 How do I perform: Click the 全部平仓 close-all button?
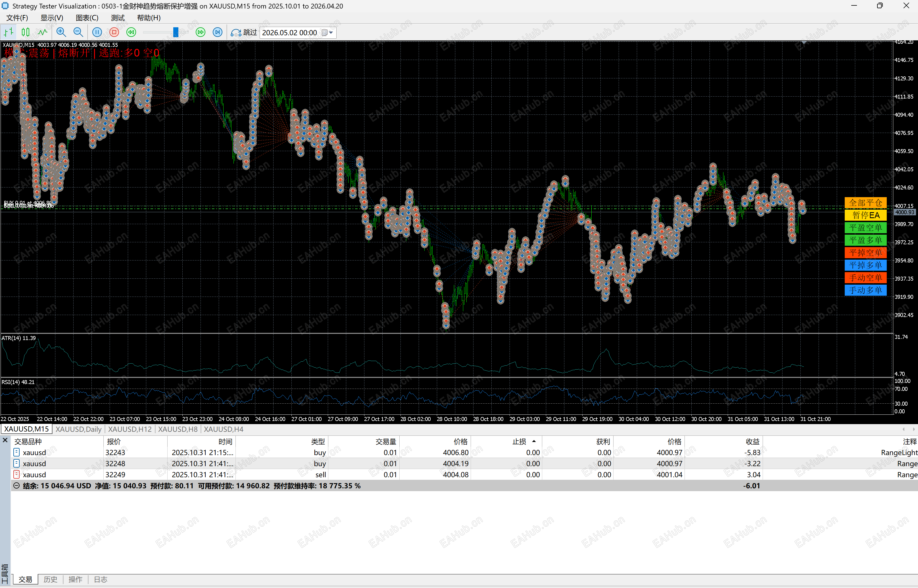pyautogui.click(x=865, y=202)
